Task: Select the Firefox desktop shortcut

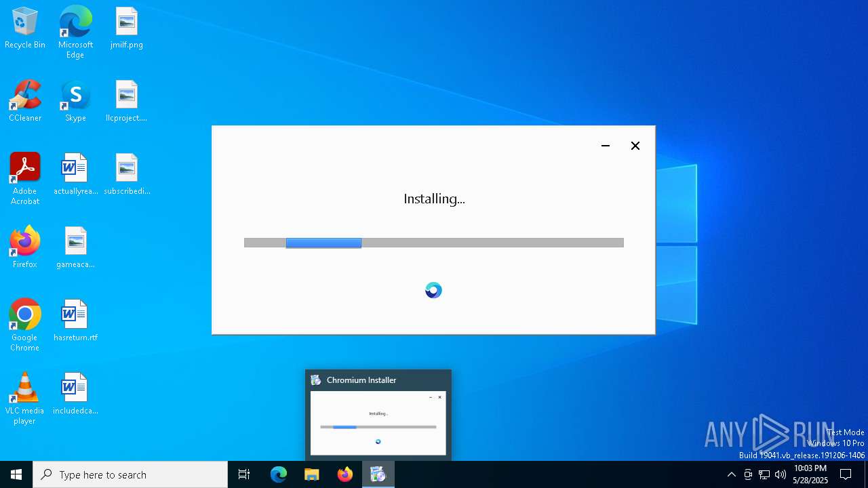Action: pos(25,248)
